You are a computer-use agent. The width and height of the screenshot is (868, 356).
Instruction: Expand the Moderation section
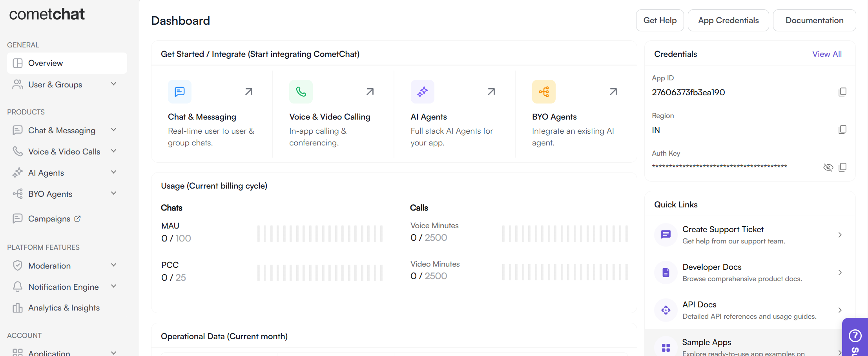coord(114,265)
